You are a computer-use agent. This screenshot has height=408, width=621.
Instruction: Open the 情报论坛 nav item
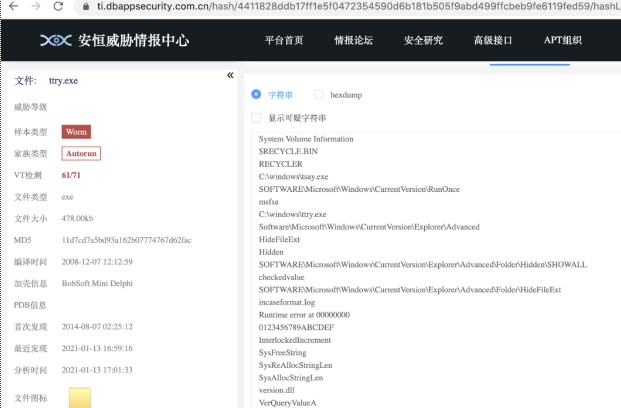tap(354, 41)
